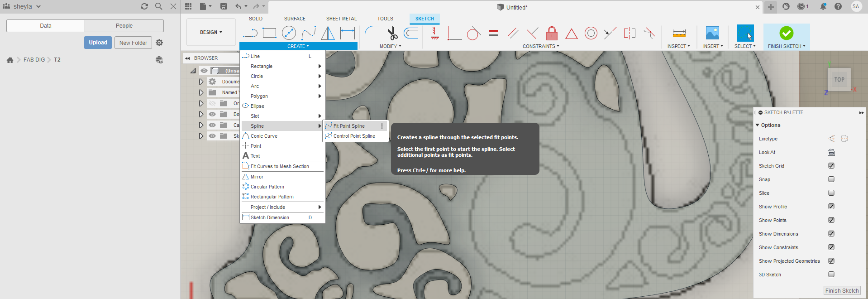This screenshot has width=868, height=299.
Task: Toggle the Show Points checkbox
Action: click(x=831, y=220)
